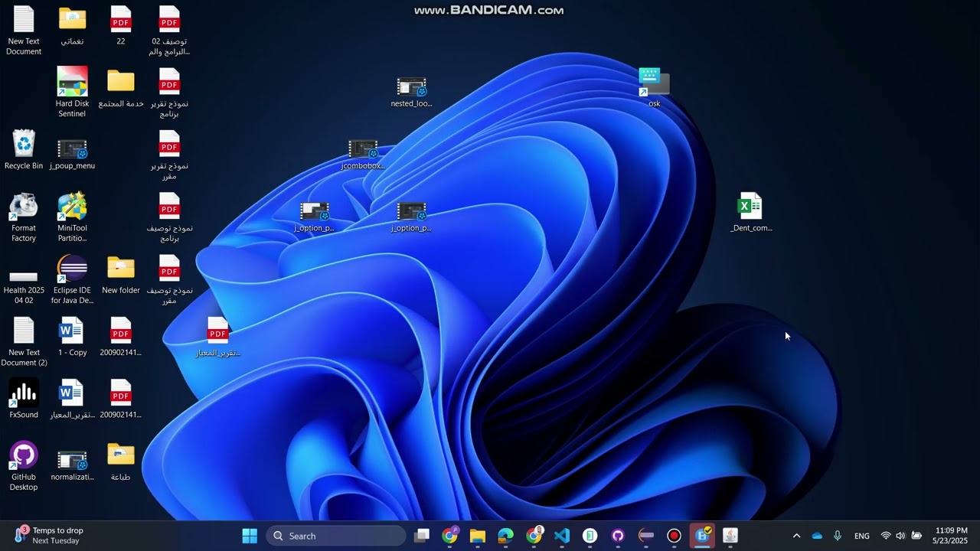Select the Health 2025 04 02 file

(x=24, y=285)
